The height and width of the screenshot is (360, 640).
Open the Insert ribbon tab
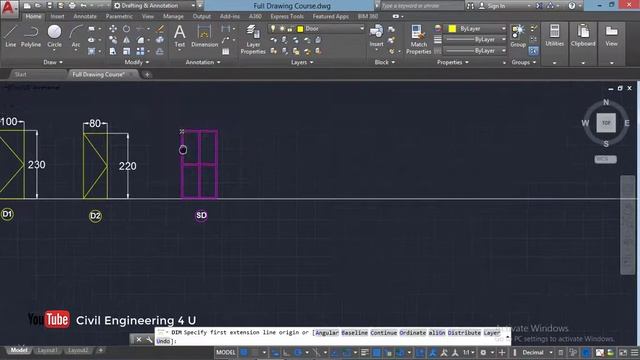point(57,16)
